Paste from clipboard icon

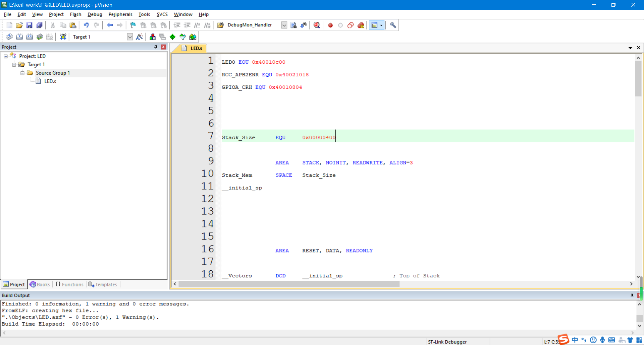tap(73, 25)
